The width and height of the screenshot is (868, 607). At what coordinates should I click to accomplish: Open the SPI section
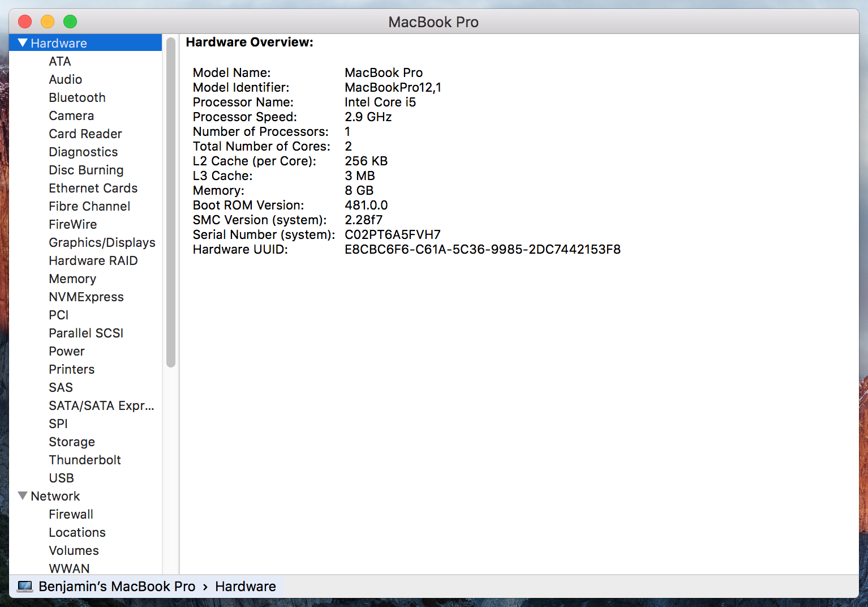point(58,424)
